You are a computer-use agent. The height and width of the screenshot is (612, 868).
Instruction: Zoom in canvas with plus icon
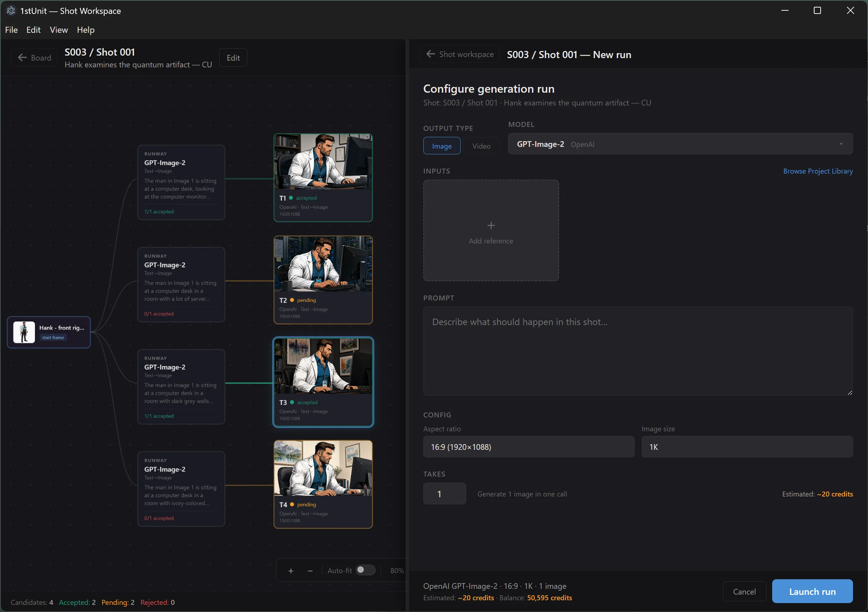[x=290, y=571]
